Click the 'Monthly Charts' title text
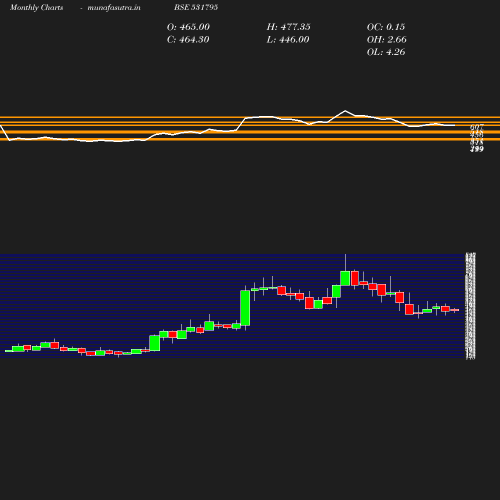This screenshot has width=500, height=500. (36, 7)
